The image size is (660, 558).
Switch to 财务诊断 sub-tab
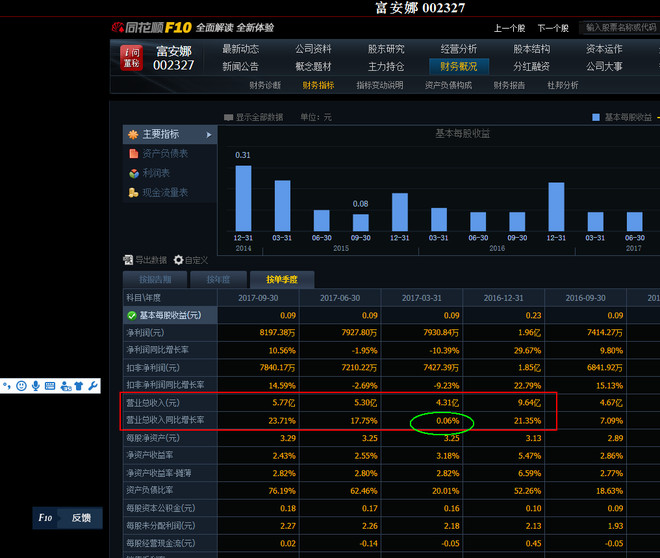(x=265, y=85)
